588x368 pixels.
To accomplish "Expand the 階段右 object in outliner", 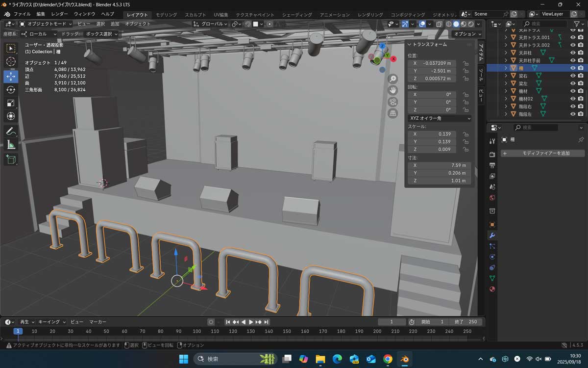I will pyautogui.click(x=506, y=106).
